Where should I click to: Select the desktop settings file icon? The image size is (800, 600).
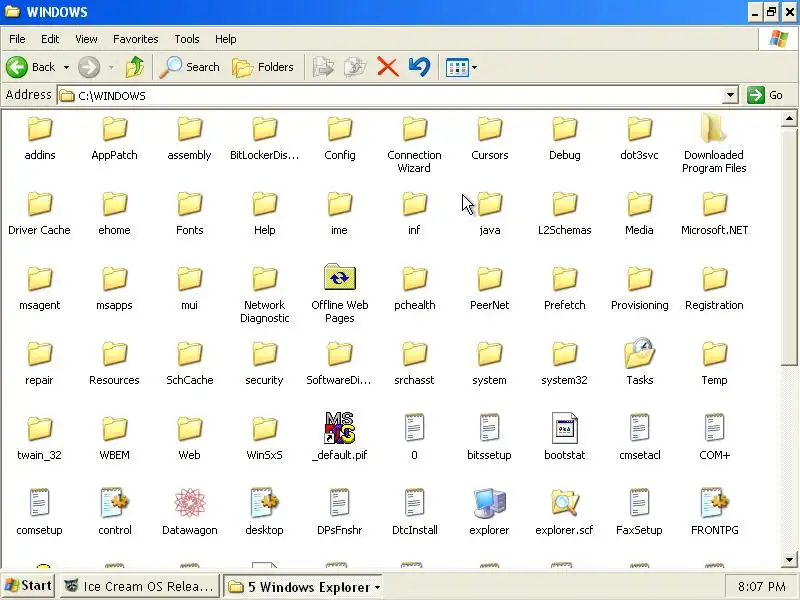click(264, 503)
